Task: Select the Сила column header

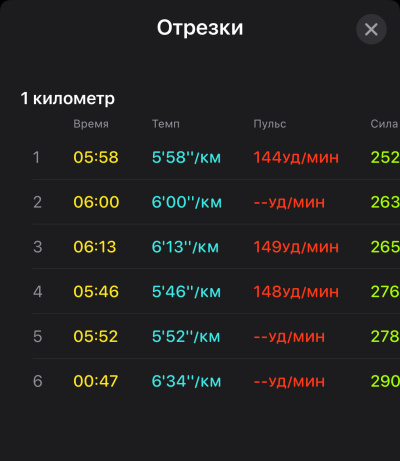Action: click(384, 124)
